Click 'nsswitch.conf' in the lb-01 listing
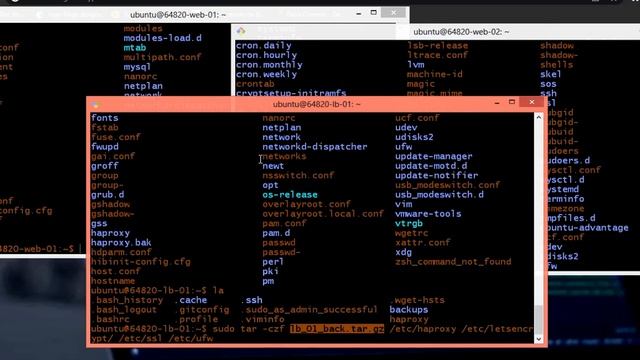The height and width of the screenshot is (360, 640). click(x=298, y=176)
